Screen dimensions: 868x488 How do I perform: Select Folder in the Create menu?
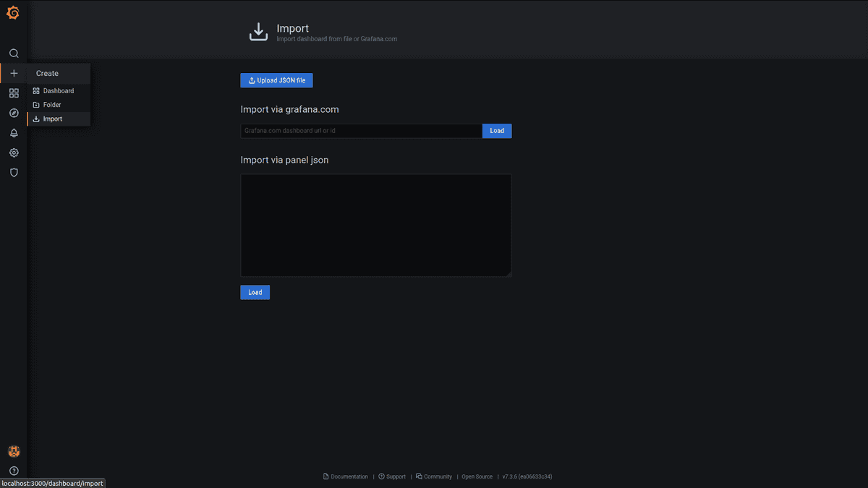coord(53,104)
